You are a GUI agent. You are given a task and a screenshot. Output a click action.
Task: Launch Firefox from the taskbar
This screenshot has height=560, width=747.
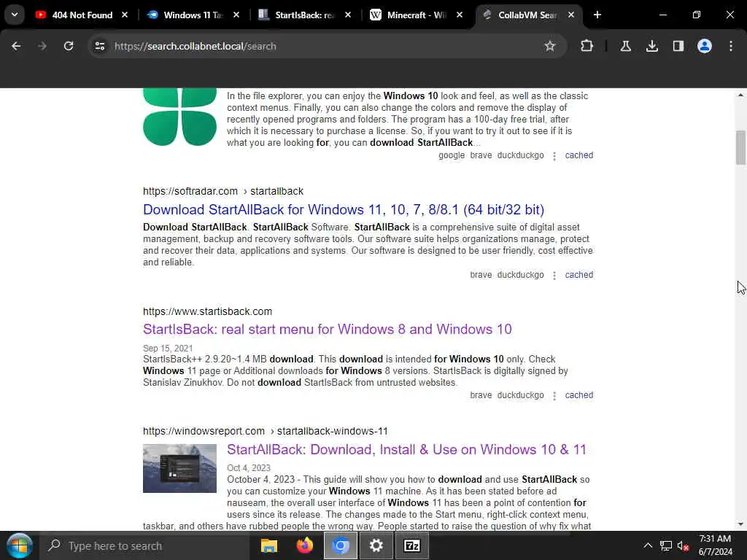pyautogui.click(x=305, y=545)
